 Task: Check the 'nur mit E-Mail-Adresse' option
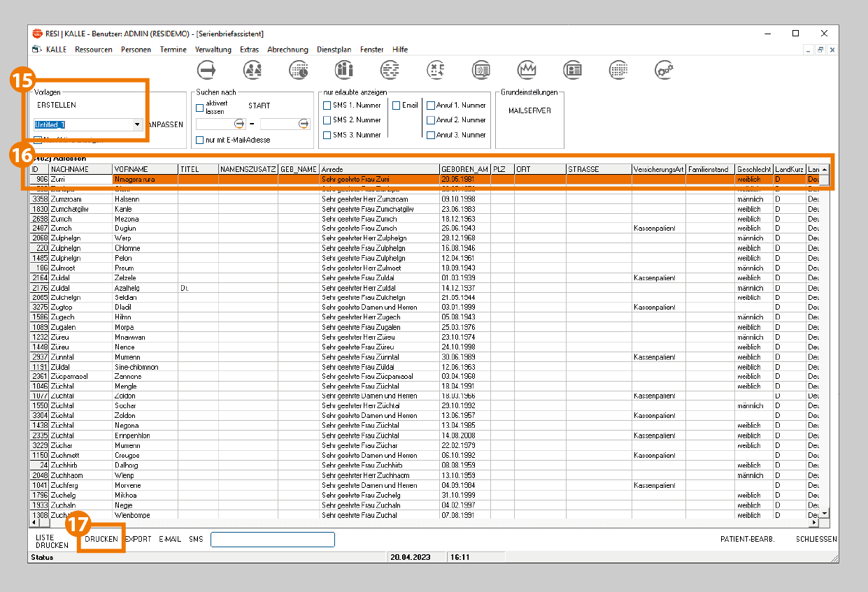(x=200, y=140)
